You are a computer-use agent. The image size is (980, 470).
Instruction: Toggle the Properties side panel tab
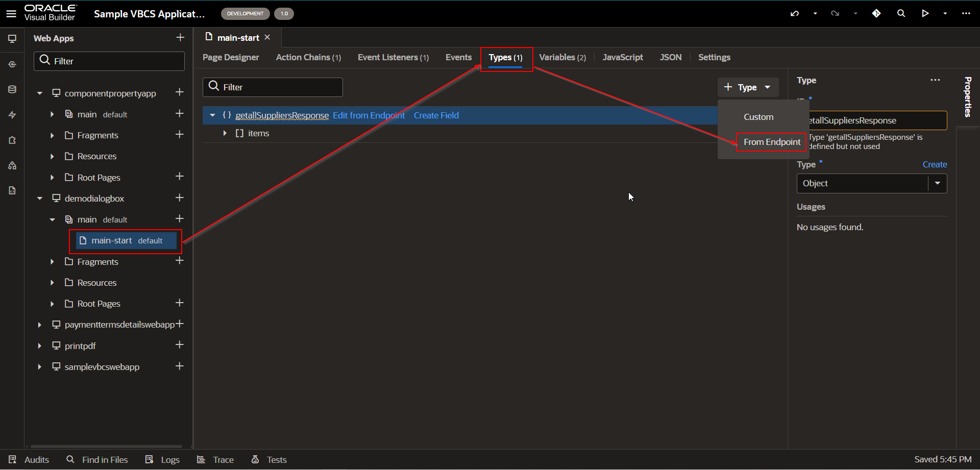coord(968,97)
